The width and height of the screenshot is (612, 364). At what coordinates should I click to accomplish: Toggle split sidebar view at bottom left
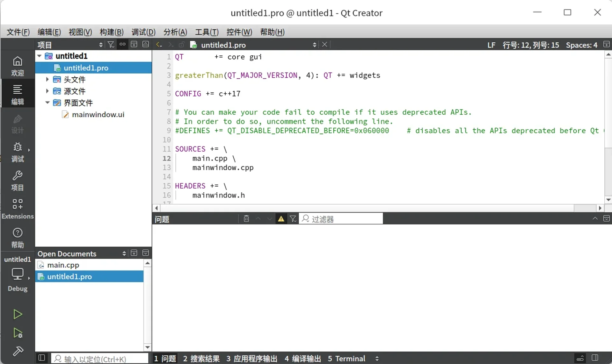tap(41, 358)
